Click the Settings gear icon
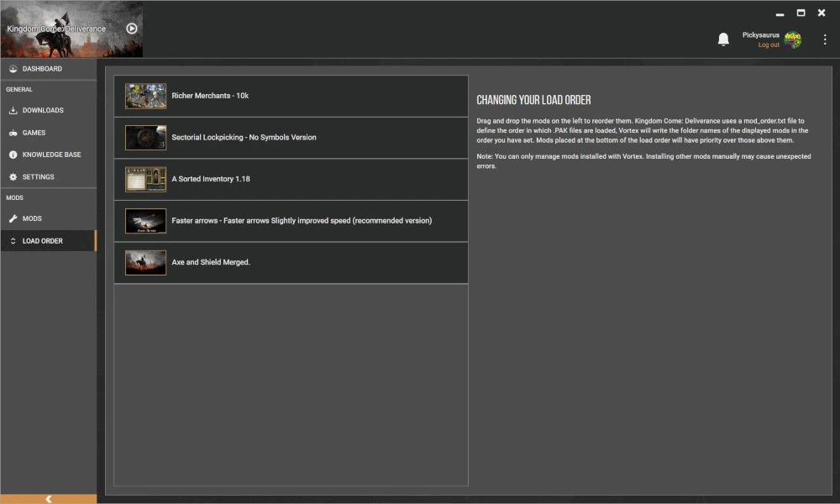This screenshot has height=504, width=840. tap(13, 176)
